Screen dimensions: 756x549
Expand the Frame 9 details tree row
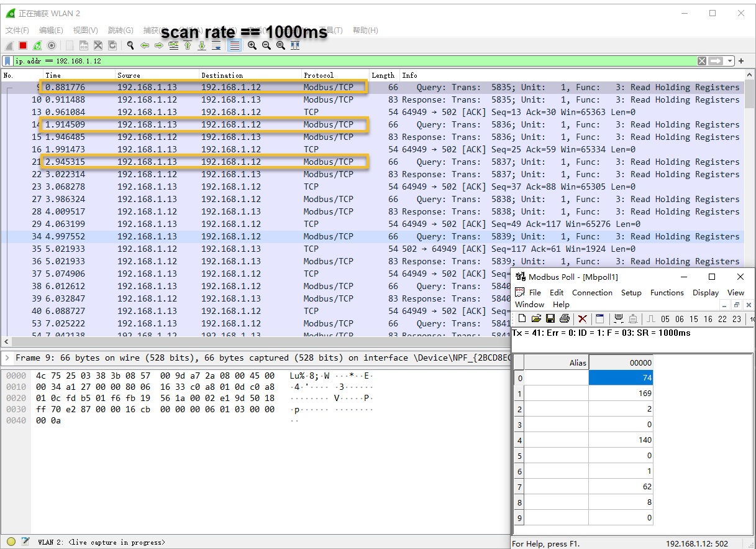[7, 358]
